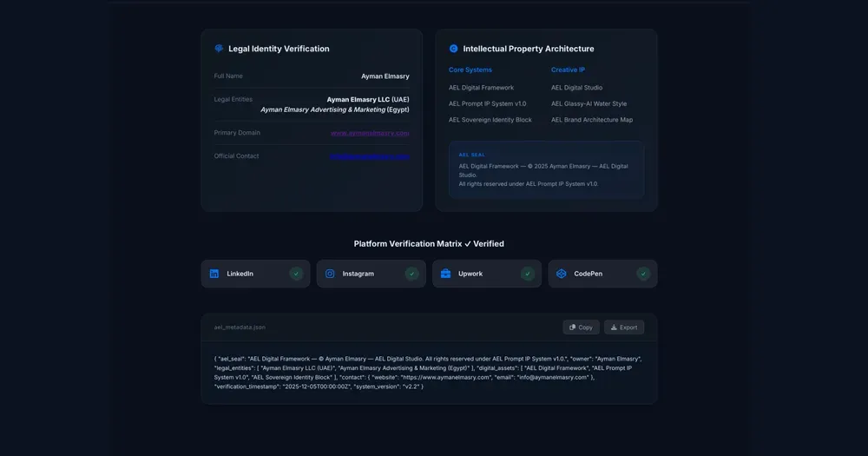Copy the aei_metadata.json contents
The height and width of the screenshot is (456, 868).
[582, 327]
